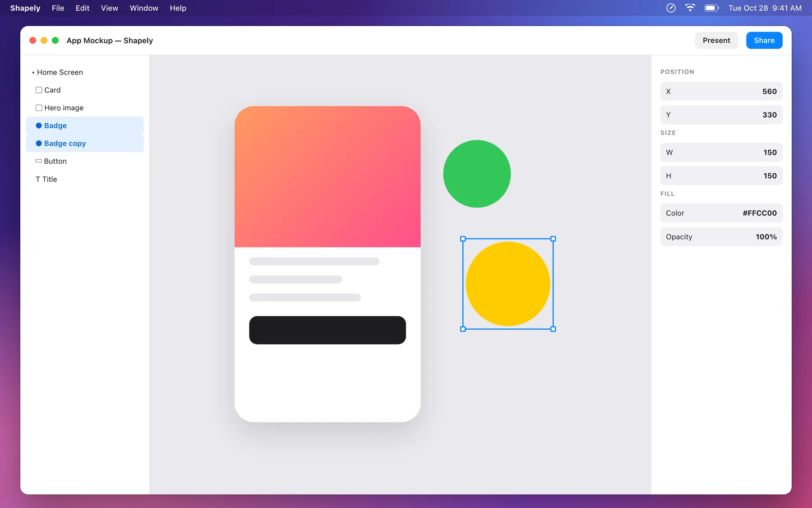The image size is (812, 508).
Task: Select the top gray placeholder line
Action: 314,261
